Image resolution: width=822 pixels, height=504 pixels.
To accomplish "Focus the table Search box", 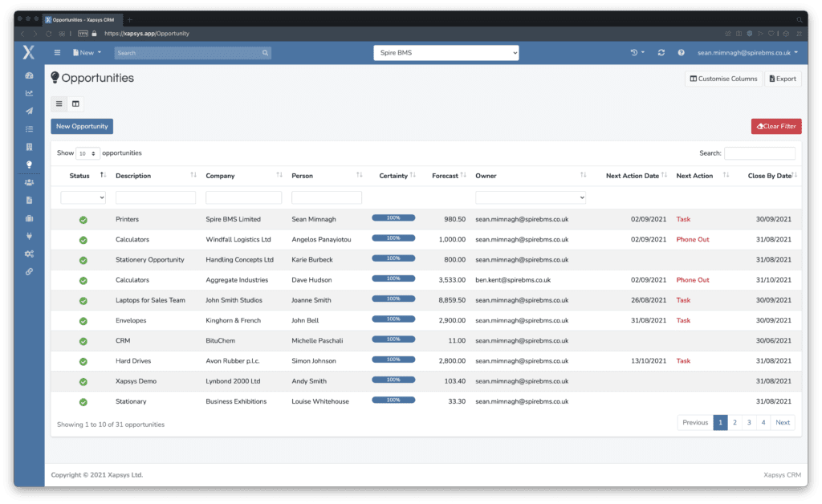I will pos(759,153).
